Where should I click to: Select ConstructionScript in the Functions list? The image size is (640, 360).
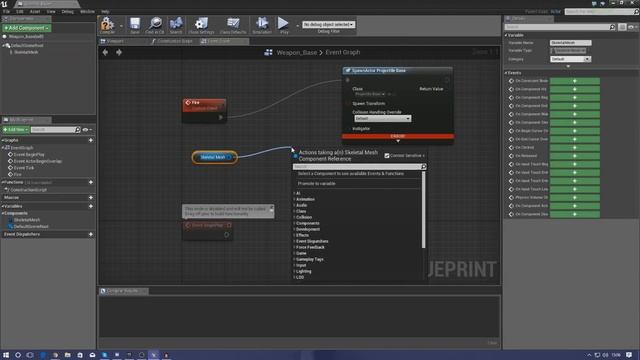(28, 190)
